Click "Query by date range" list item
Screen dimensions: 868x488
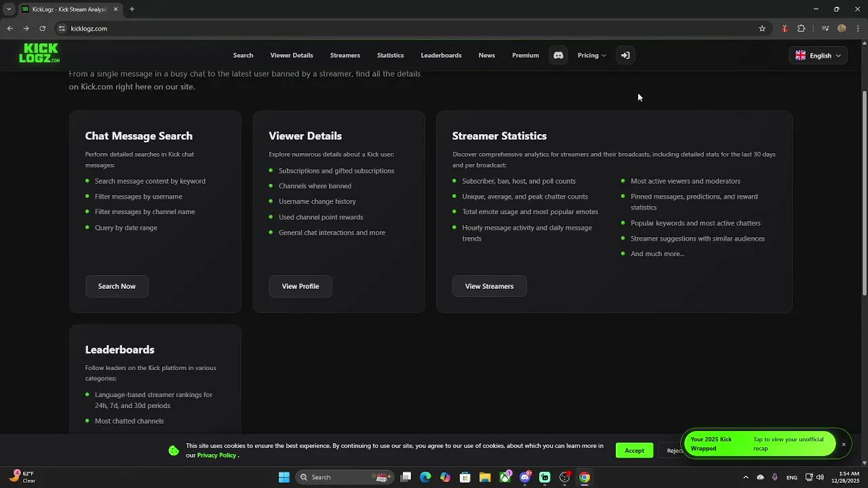[x=126, y=228]
